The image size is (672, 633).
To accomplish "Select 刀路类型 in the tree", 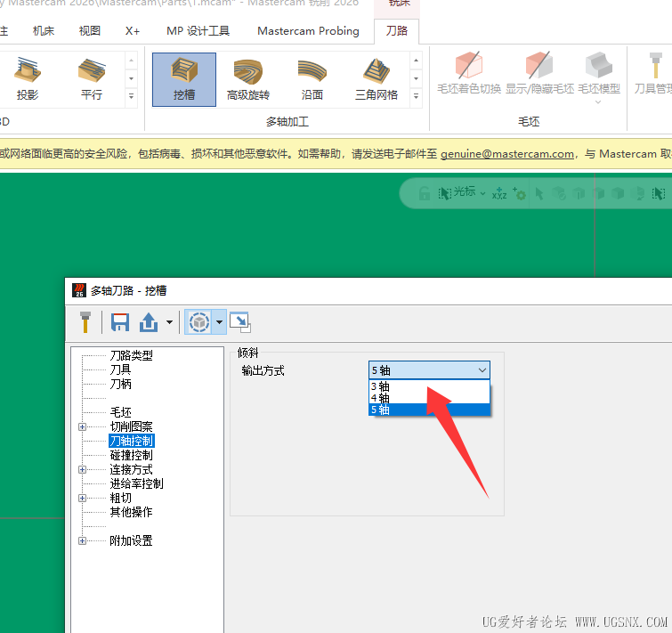I will coord(131,355).
